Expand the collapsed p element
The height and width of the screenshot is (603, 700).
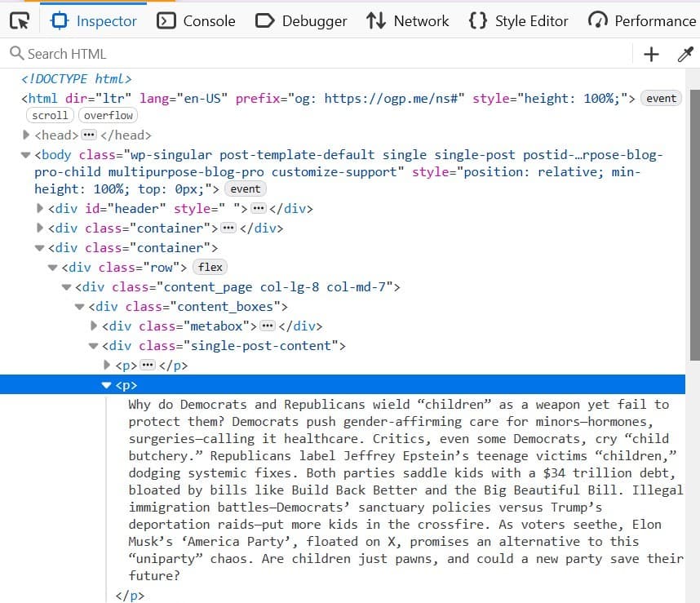(x=107, y=365)
